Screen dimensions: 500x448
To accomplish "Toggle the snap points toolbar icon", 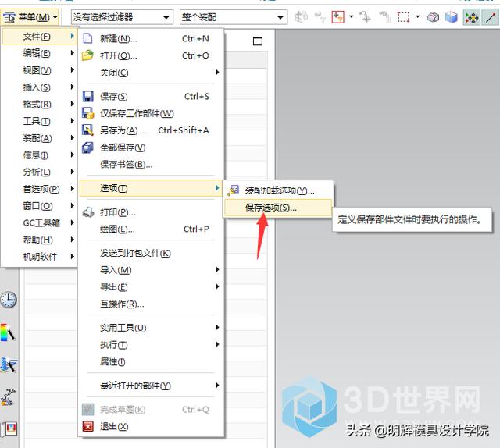I will [x=471, y=17].
